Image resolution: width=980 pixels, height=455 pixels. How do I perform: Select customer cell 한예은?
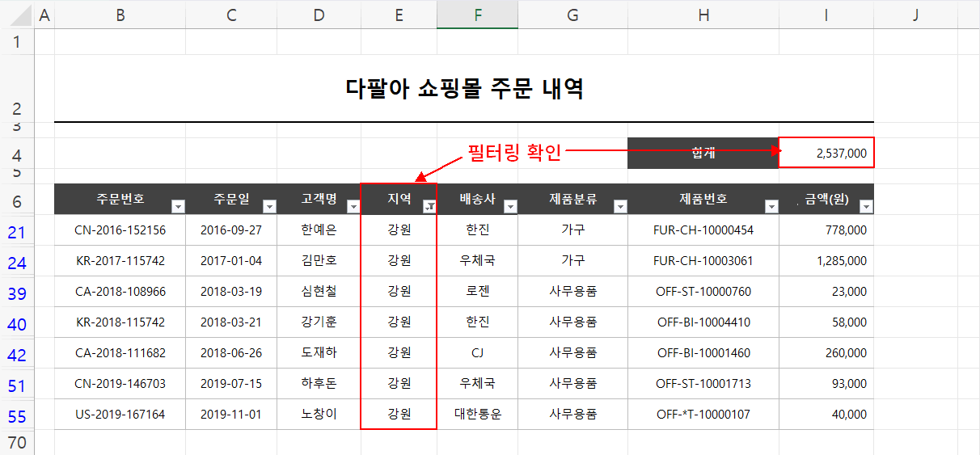tap(319, 230)
